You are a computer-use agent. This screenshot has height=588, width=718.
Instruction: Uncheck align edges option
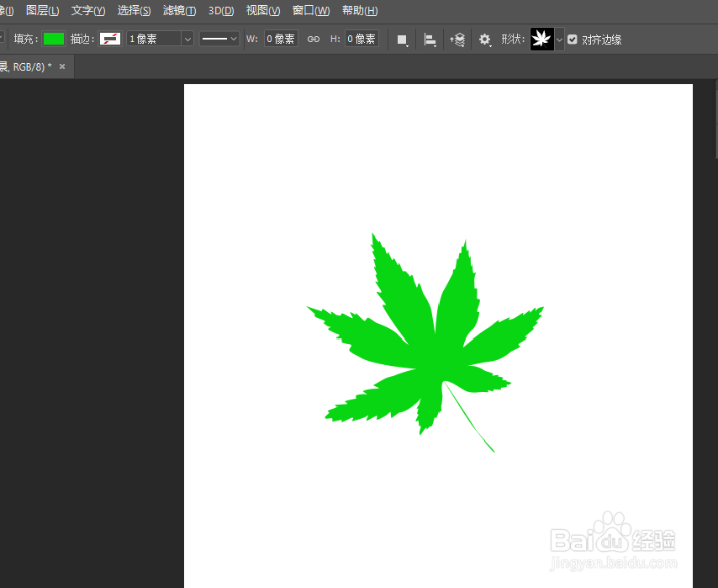coord(573,39)
